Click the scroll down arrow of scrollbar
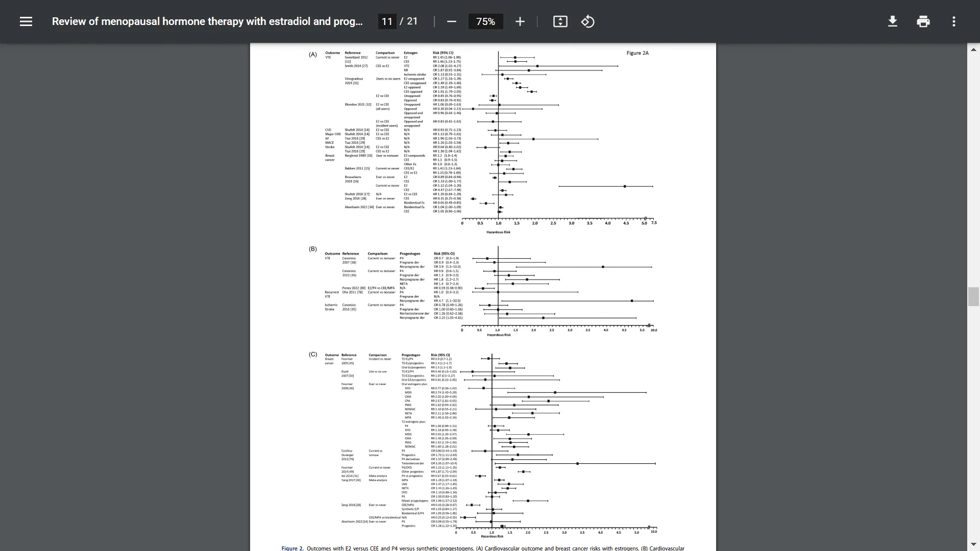This screenshot has height=551, width=980. click(x=973, y=544)
